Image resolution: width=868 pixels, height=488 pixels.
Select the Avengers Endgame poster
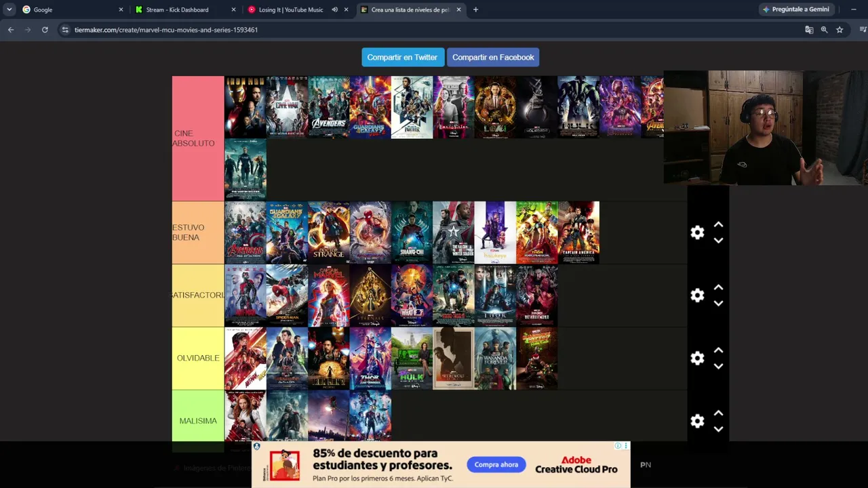(x=620, y=107)
